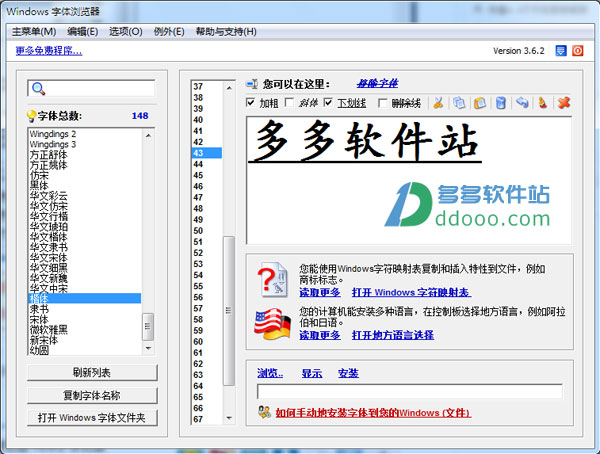Click 读取更多 link under character map text
This screenshot has height=454, width=600.
320,292
